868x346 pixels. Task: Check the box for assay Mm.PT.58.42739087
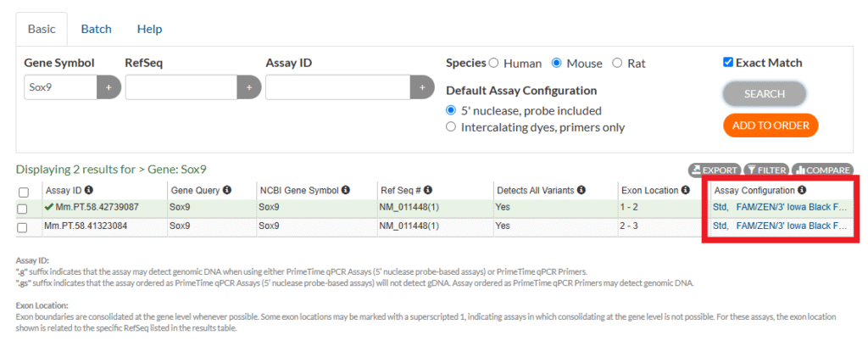coord(24,208)
